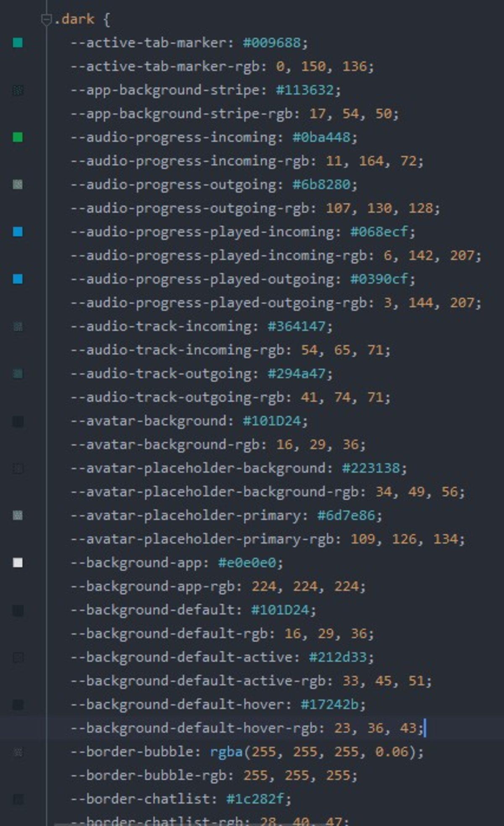The width and height of the screenshot is (504, 826).
Task: Place cursor on hex value #009688
Action: tap(272, 43)
